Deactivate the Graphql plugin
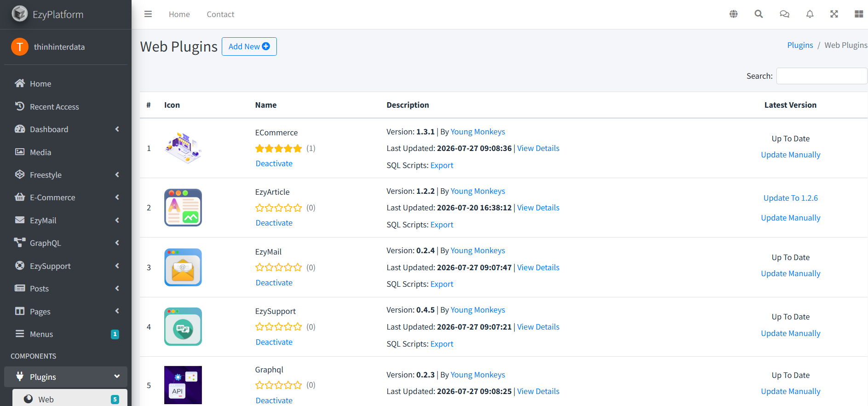Image resolution: width=868 pixels, height=406 pixels. [x=274, y=400]
